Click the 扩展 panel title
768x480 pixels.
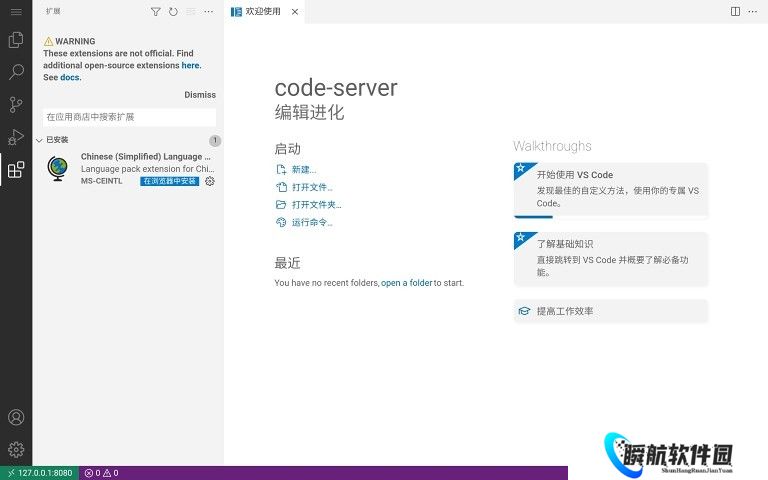click(x=53, y=11)
